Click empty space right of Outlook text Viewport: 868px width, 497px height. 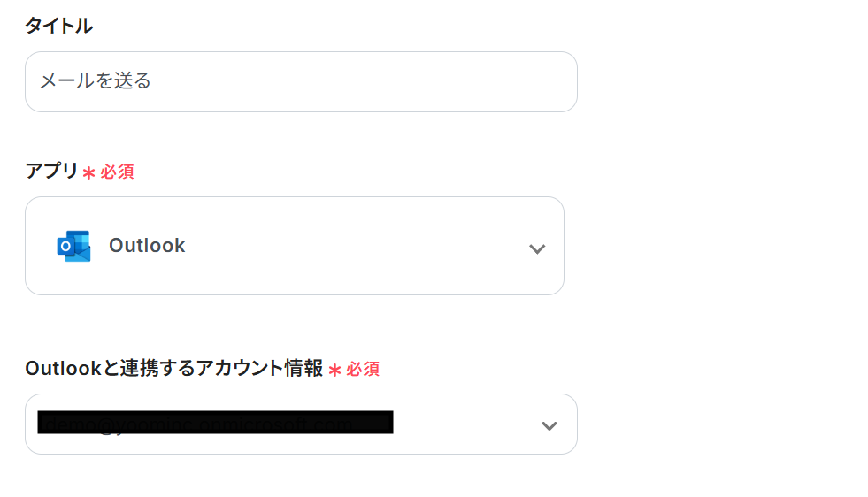354,246
